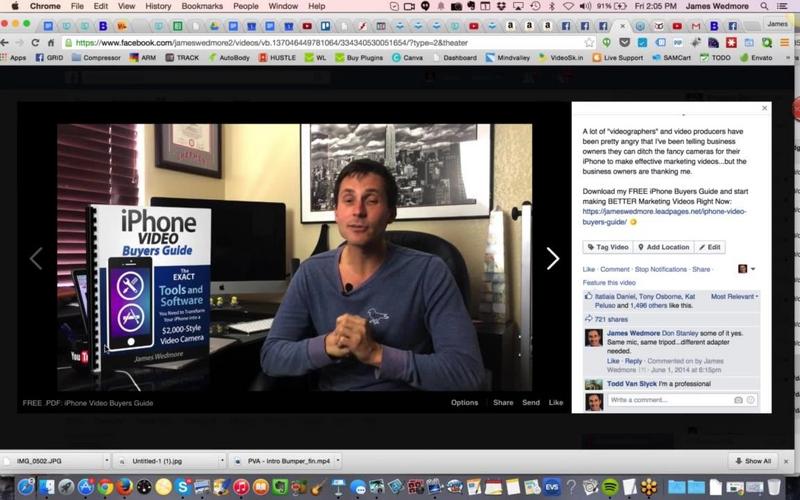Screen dimensions: 800x500
Task: Click into the Write a comment field
Action: [669, 400]
